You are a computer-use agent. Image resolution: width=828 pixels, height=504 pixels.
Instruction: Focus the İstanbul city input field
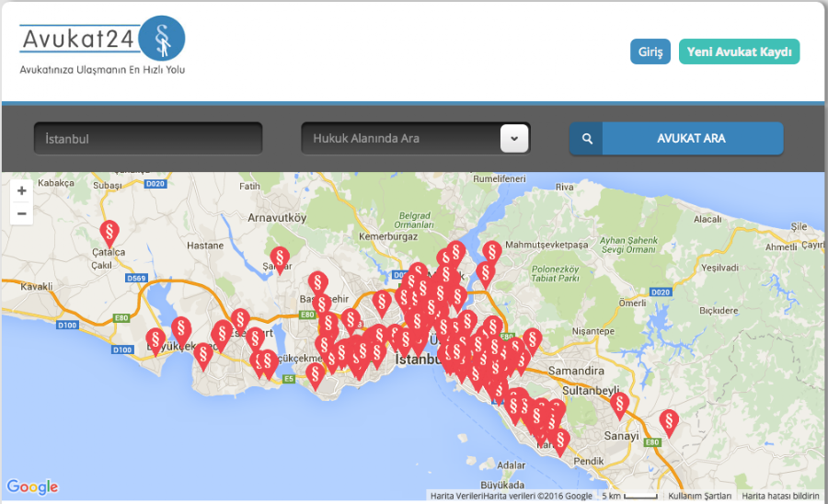[x=148, y=139]
